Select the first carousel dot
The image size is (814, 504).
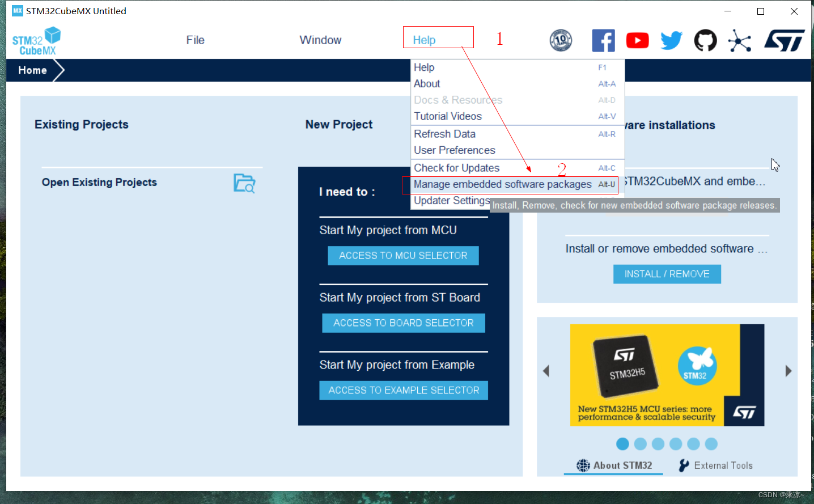click(x=622, y=444)
